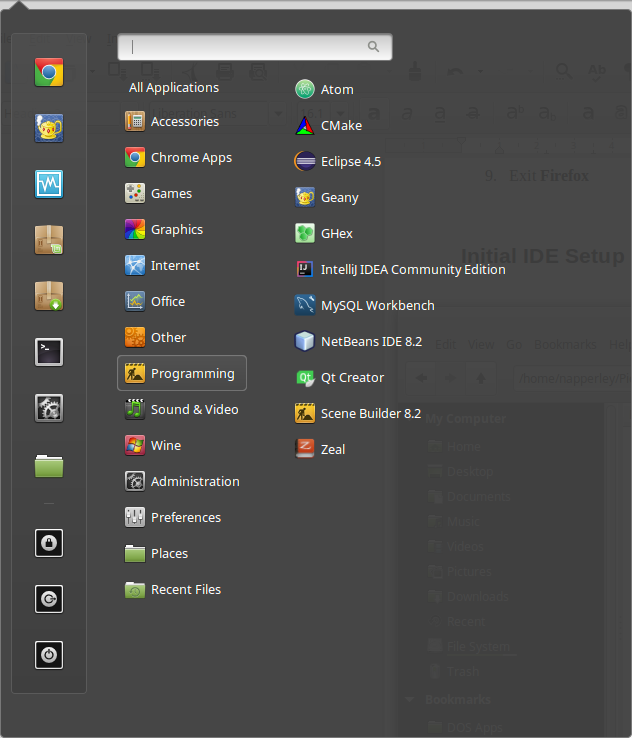
Task: Open System Monitor in the favorites sidebar
Action: coord(49,184)
